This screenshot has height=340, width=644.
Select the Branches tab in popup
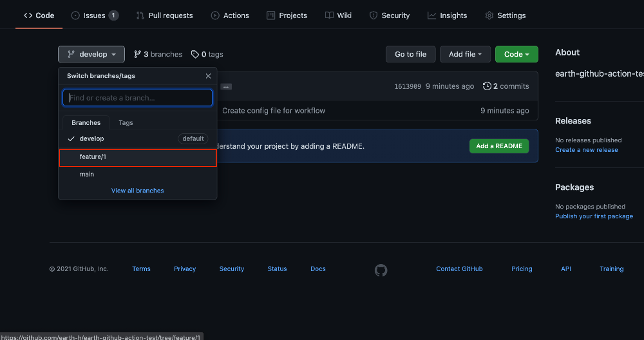click(x=86, y=122)
